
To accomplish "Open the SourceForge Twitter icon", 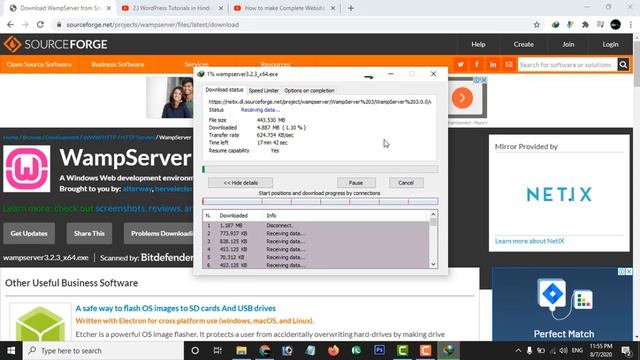I will (460, 64).
